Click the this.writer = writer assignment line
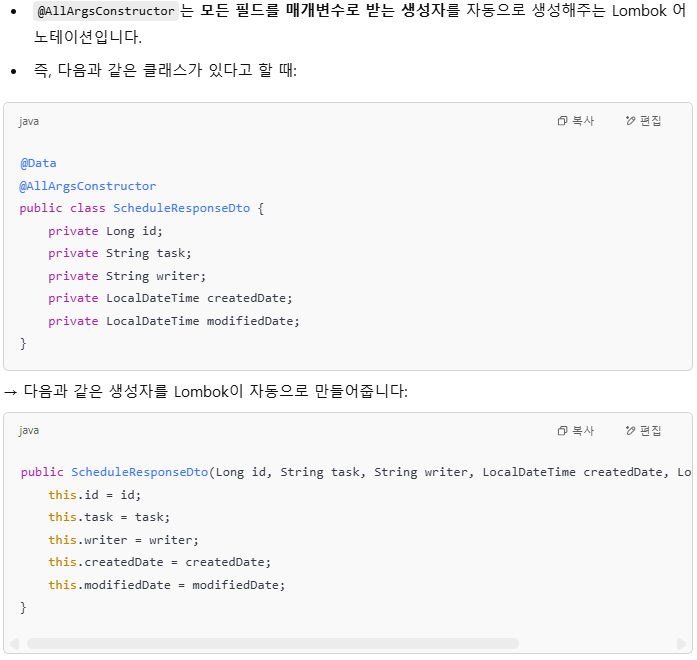697x660 pixels. [124, 540]
